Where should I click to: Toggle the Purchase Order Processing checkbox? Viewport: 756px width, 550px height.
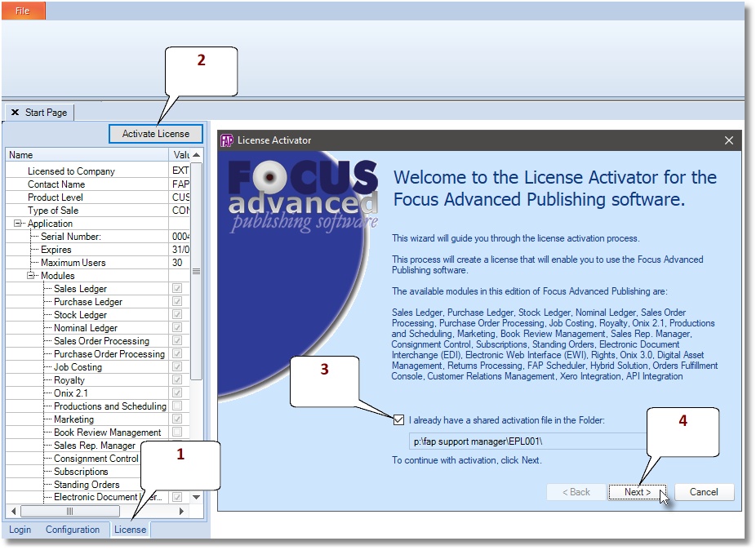pos(177,353)
